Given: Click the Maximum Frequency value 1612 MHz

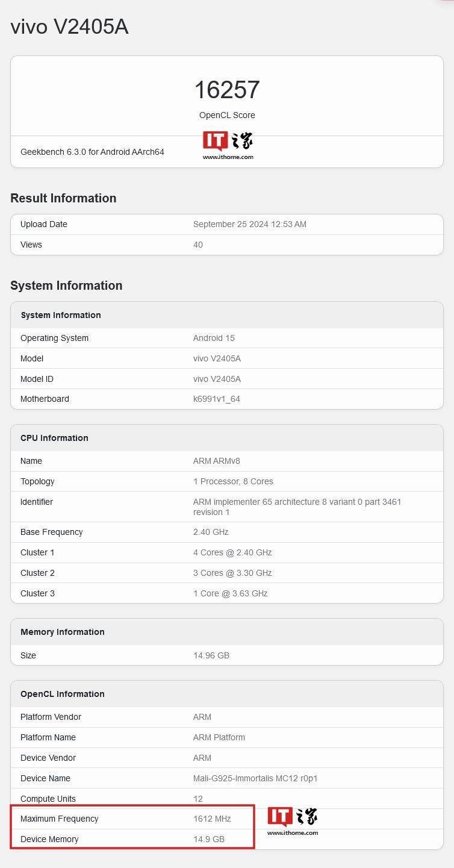Looking at the screenshot, I should click(x=212, y=819).
